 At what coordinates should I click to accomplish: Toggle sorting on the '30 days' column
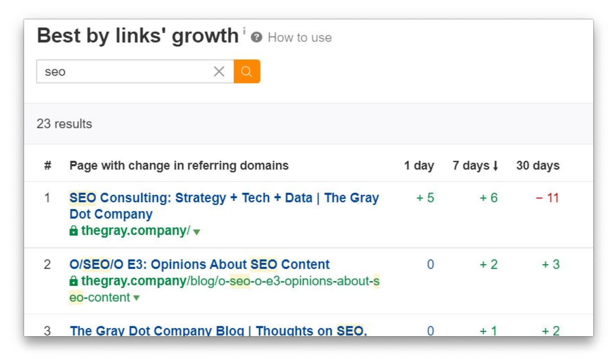click(538, 165)
